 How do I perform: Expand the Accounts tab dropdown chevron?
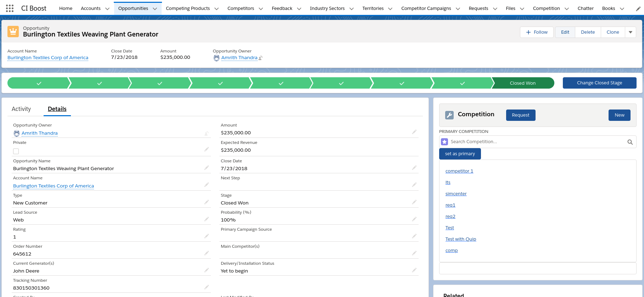(107, 9)
